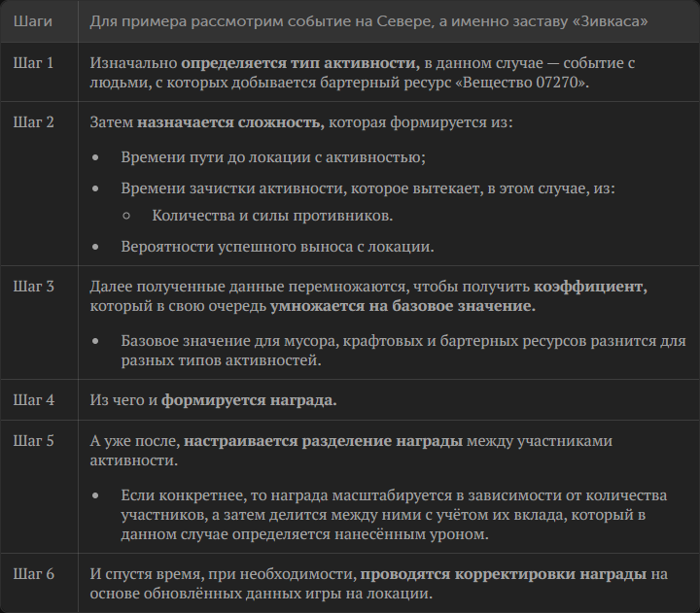Click the resource name «Вещество 07270»
This screenshot has width=700, height=613.
[x=519, y=83]
